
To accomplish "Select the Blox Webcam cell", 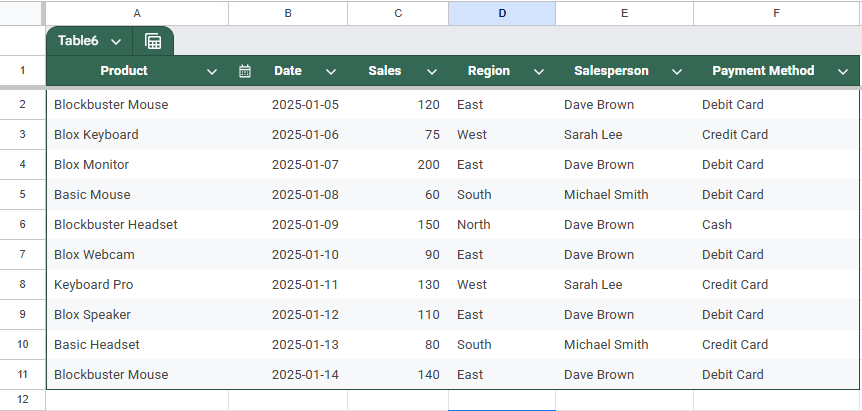I will (137, 254).
